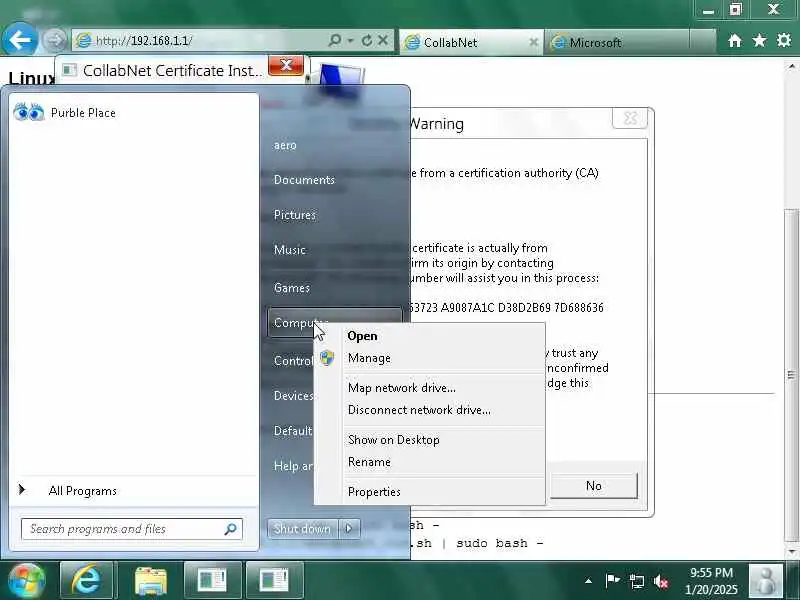Screen dimensions: 800x600
Task: Open Windows Explorer folder taskbar icon
Action: [x=151, y=581]
